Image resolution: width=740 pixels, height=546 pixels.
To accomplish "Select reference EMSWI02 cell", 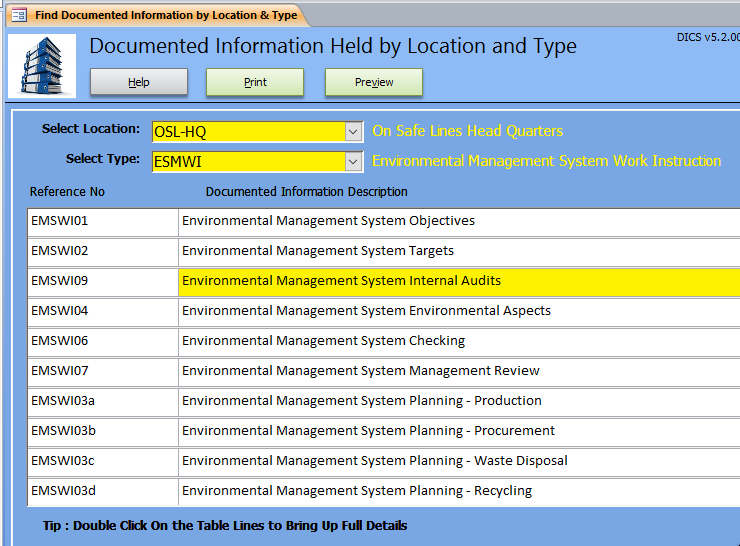I will pyautogui.click(x=103, y=252).
